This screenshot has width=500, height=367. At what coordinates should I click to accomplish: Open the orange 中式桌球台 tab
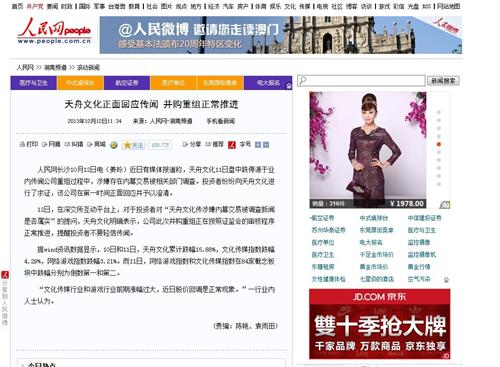(x=80, y=83)
